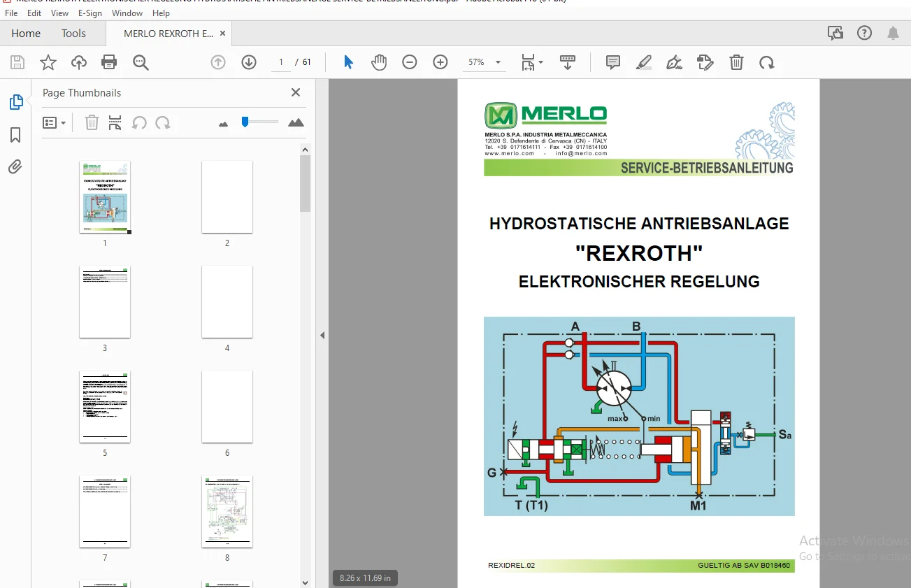Switch to the Home tab
911x588 pixels.
click(x=26, y=33)
